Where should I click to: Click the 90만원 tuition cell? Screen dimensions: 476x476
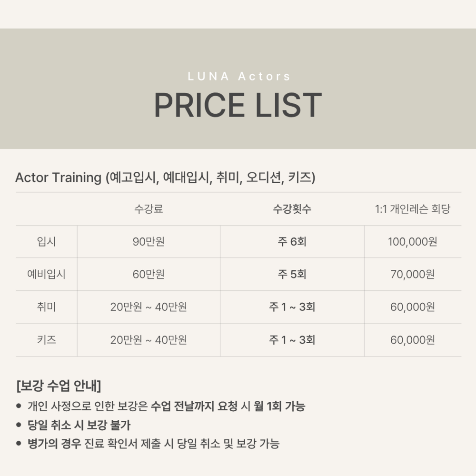[149, 242]
